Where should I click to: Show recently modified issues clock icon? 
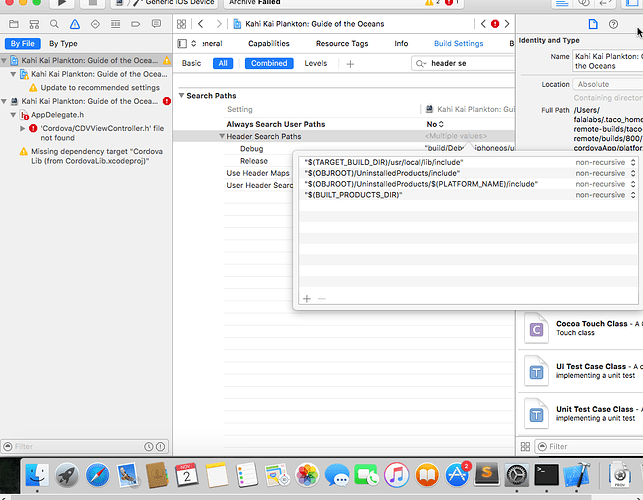click(148, 446)
